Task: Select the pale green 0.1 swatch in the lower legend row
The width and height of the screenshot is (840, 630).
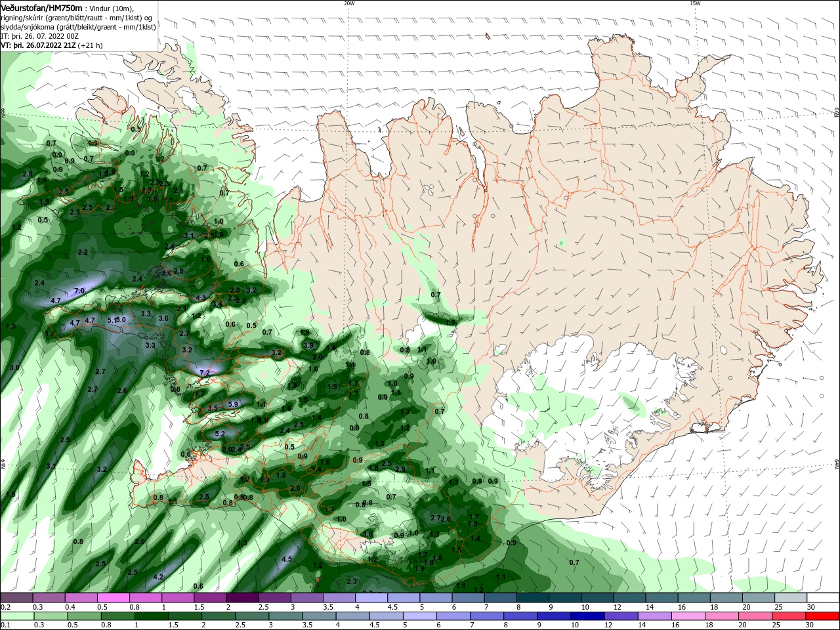Action: (x=16, y=616)
